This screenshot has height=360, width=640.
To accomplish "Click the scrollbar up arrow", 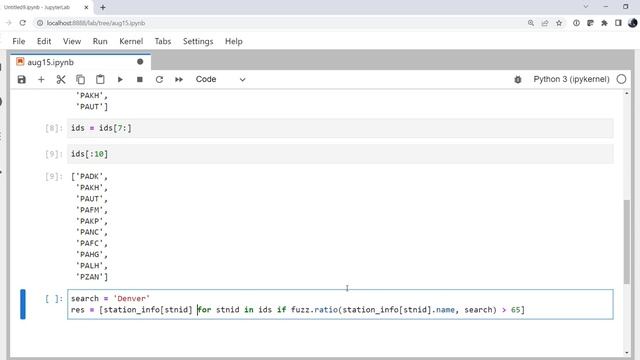I will click(x=627, y=93).
